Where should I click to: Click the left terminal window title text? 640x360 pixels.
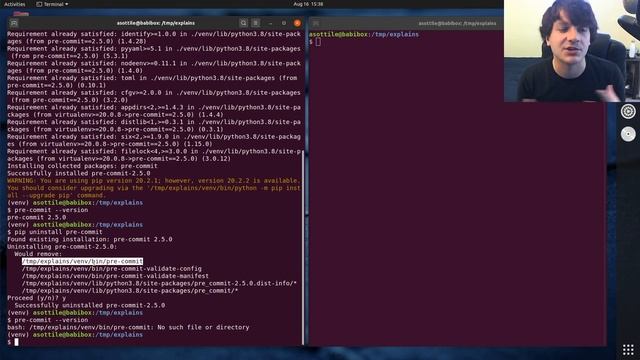[x=156, y=23]
